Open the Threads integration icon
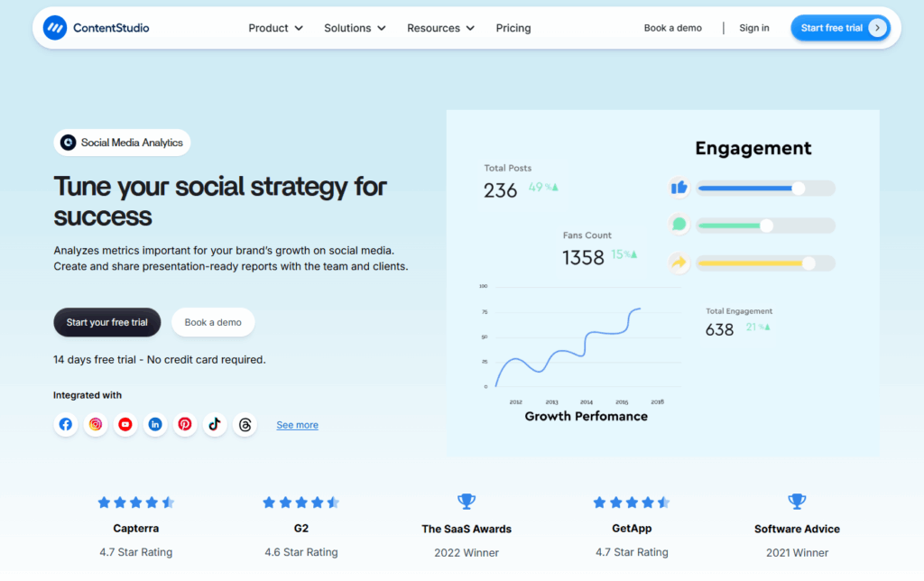This screenshot has height=581, width=924. [x=245, y=424]
